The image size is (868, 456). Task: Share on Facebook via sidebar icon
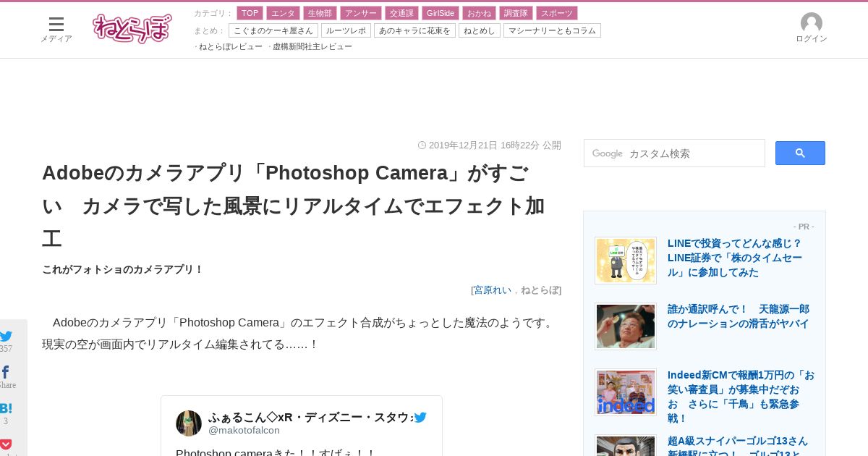pyautogui.click(x=5, y=372)
